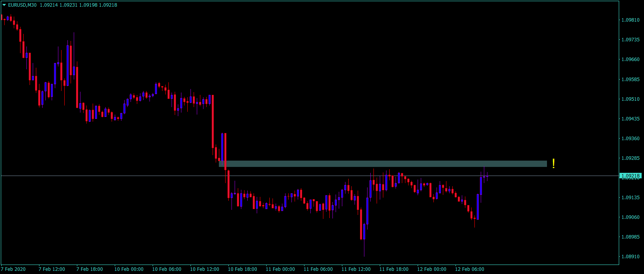Click the 10 Feb 12:00 time label
This screenshot has width=644, height=274.
click(x=205, y=269)
